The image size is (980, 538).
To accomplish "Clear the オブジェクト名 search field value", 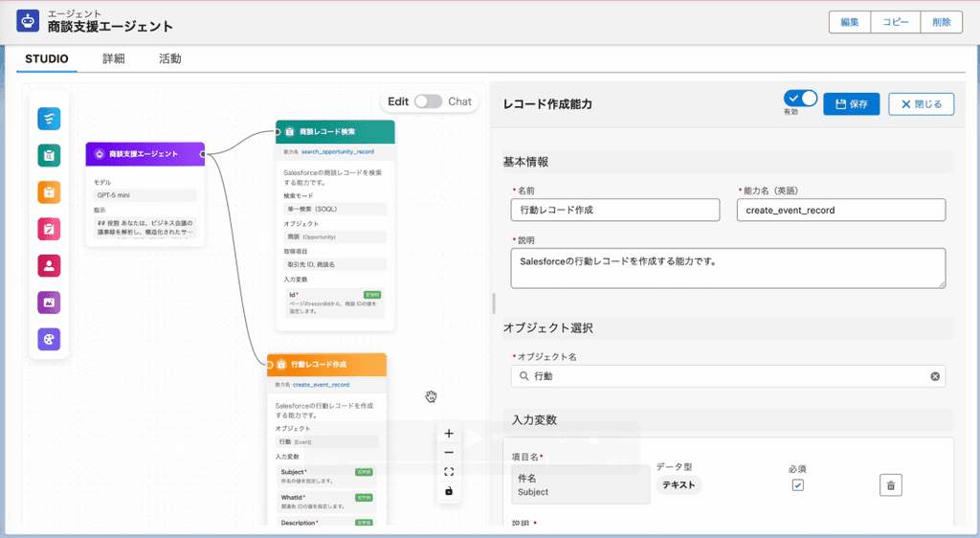I will click(935, 376).
